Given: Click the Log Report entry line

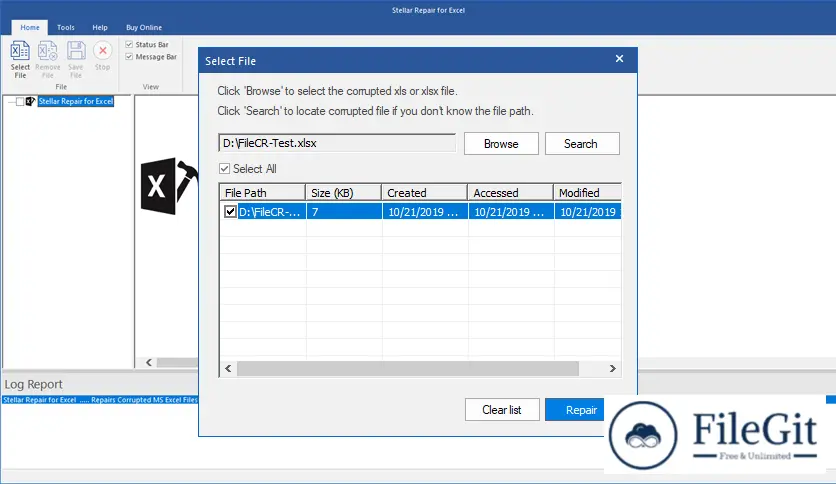Looking at the screenshot, I should point(100,400).
